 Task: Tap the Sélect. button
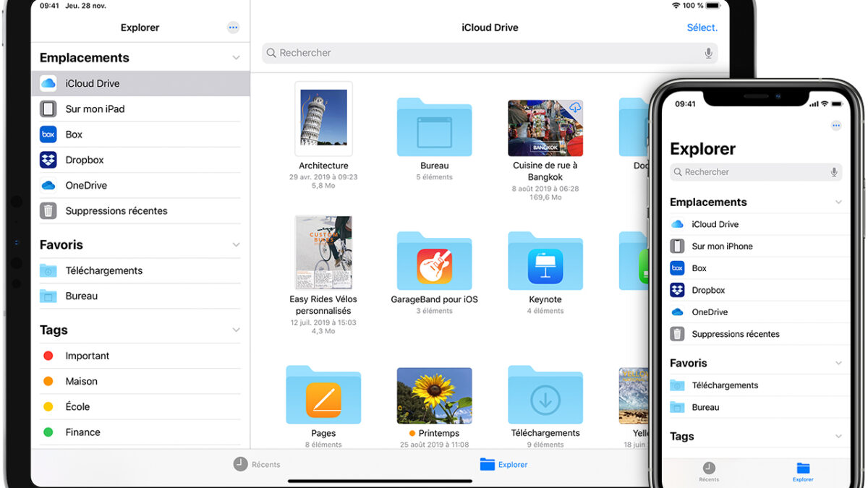click(701, 27)
